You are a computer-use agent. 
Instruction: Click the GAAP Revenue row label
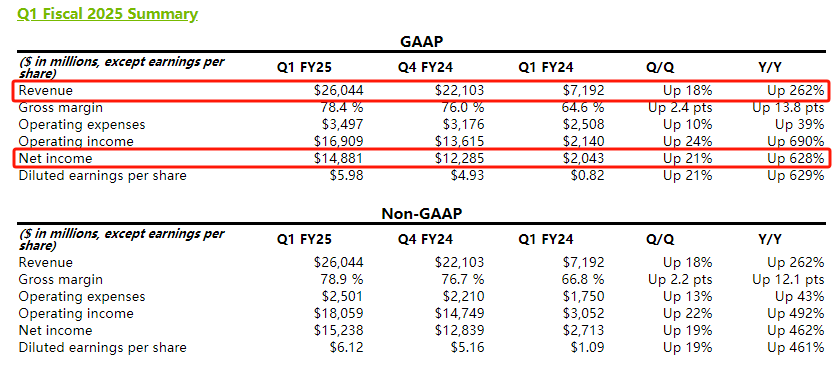pyautogui.click(x=46, y=90)
